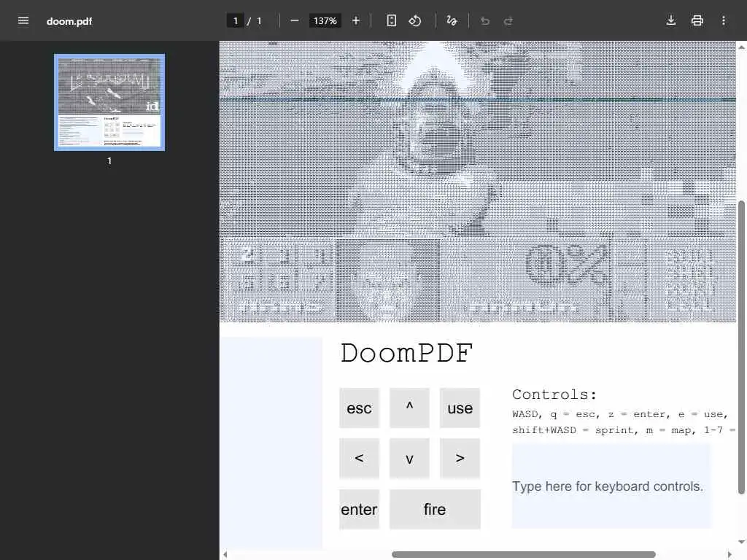Click the 137% zoom level field

coord(325,21)
